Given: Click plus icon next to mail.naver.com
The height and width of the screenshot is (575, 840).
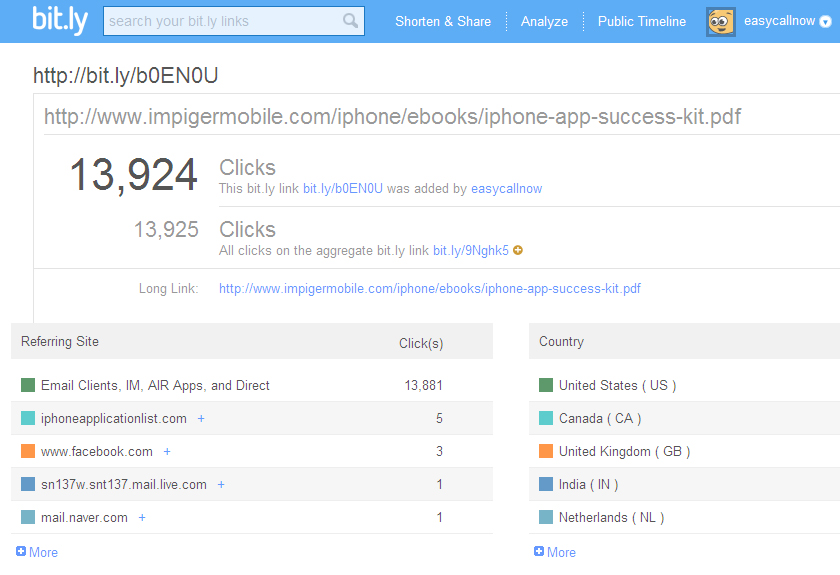Looking at the screenshot, I should click(142, 518).
